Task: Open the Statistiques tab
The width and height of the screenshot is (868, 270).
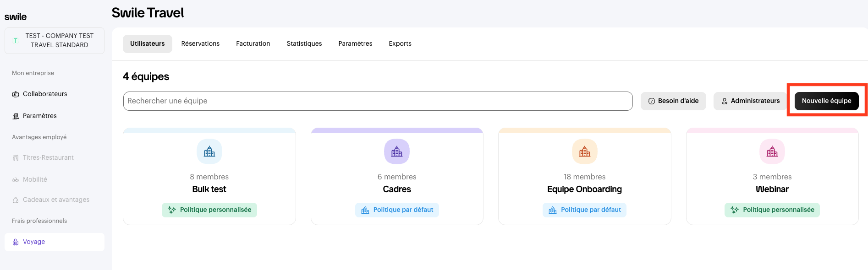Action: pos(304,43)
